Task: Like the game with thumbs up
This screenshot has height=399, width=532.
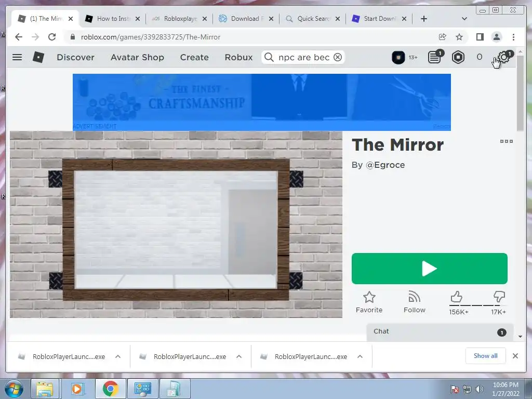Action: (x=457, y=297)
